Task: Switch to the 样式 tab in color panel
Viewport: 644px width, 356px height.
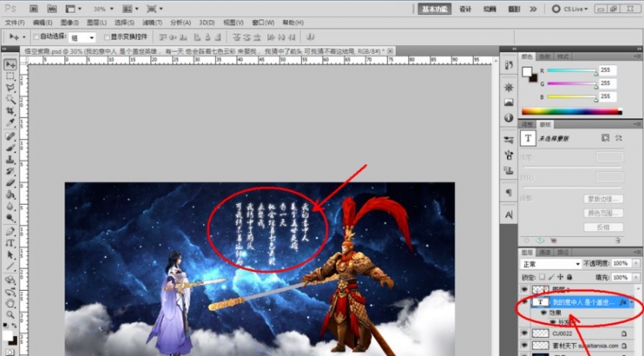Action: pyautogui.click(x=562, y=57)
